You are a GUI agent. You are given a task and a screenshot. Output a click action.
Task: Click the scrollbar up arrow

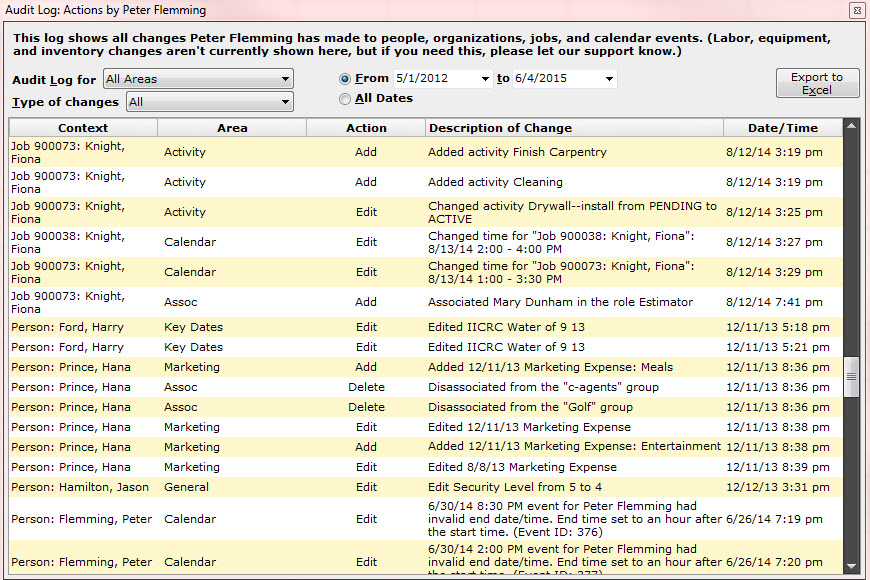(851, 126)
